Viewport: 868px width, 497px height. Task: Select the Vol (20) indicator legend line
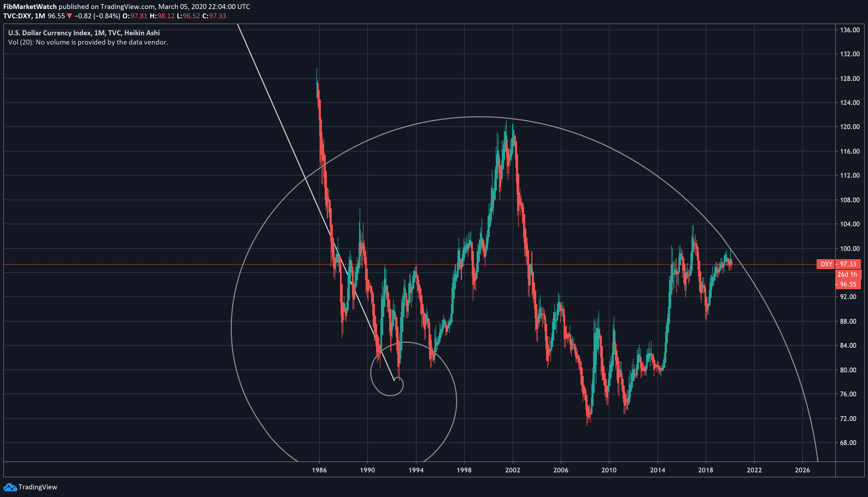coord(88,42)
